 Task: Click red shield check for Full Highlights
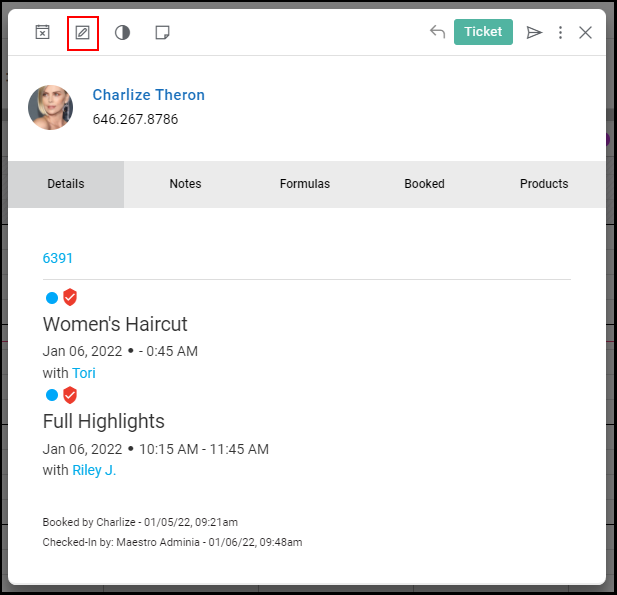click(x=70, y=395)
